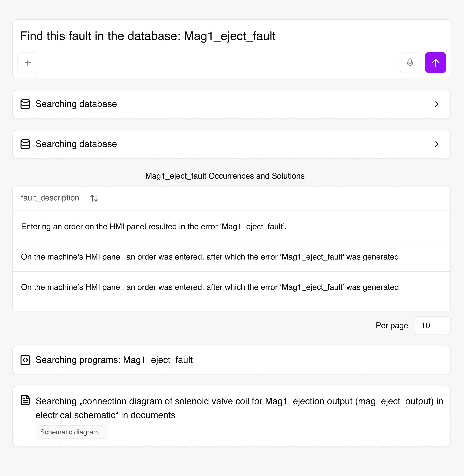Screen dimensions: 464x476
Task: Click the second database cylinder icon
Action: coord(25,144)
